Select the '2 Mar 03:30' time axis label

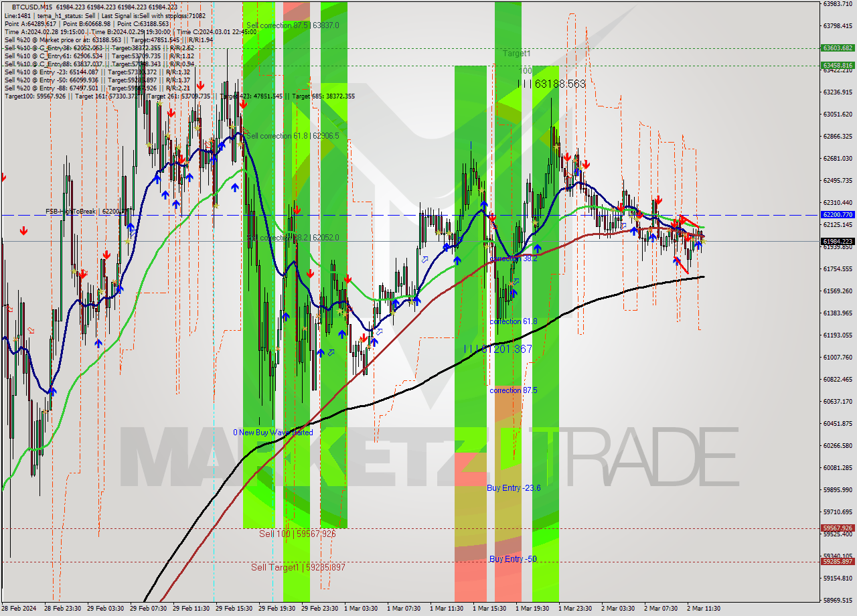coord(618,609)
